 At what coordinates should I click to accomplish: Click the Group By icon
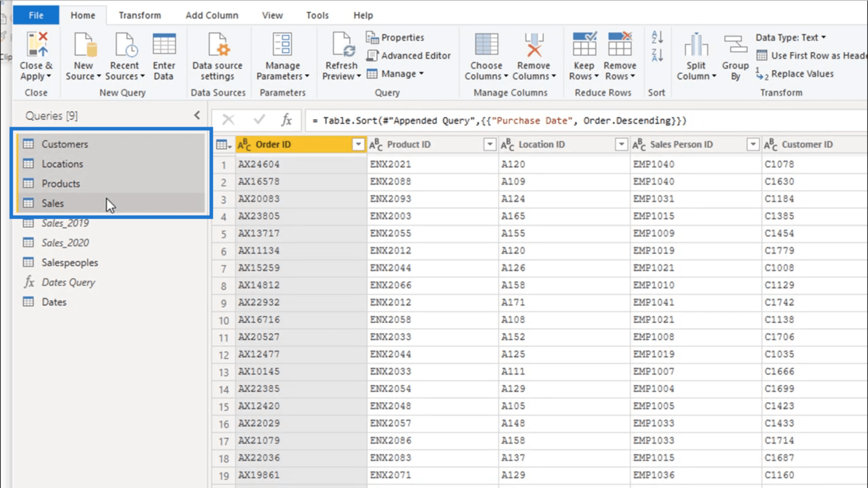point(736,44)
